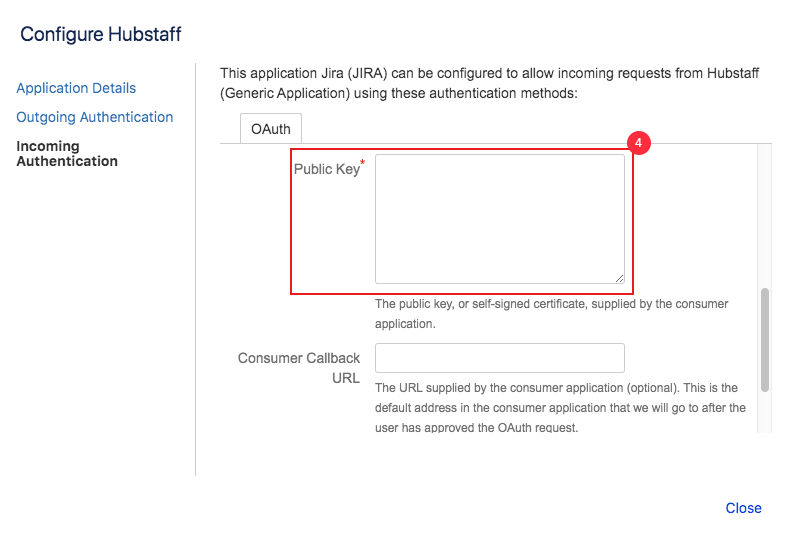This screenshot has height=534, width=790.
Task: Switch to the OAuth tab
Action: pos(271,129)
